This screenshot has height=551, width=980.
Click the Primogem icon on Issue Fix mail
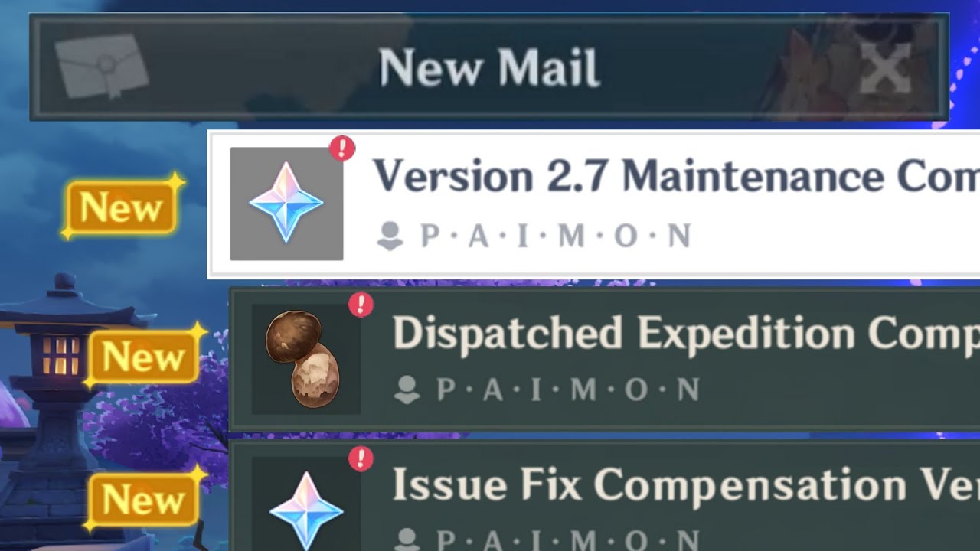pos(306,510)
